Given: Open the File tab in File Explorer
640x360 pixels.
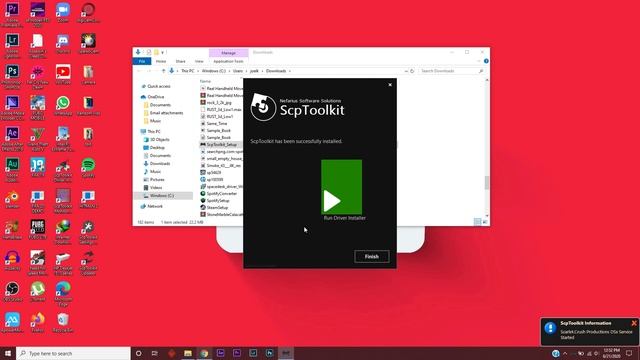Looking at the screenshot, I should click(x=142, y=61).
